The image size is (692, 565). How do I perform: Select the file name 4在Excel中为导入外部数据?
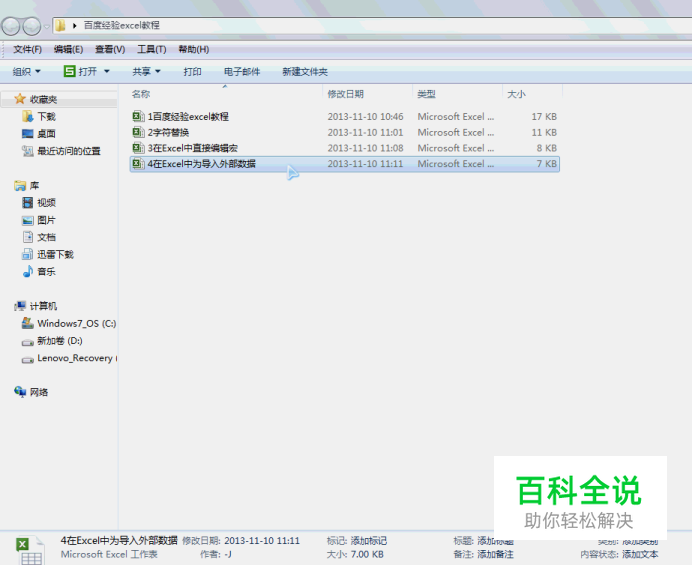[202, 164]
